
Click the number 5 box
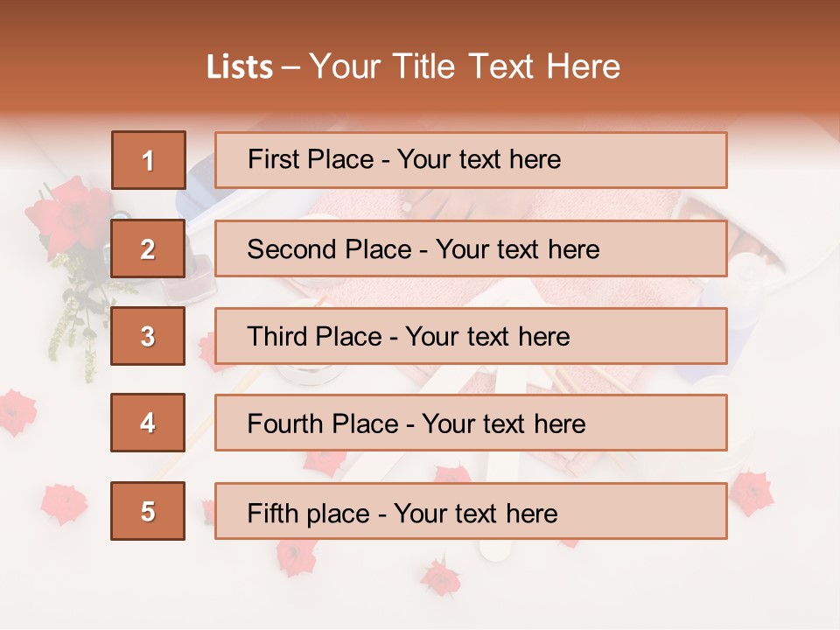pos(148,511)
